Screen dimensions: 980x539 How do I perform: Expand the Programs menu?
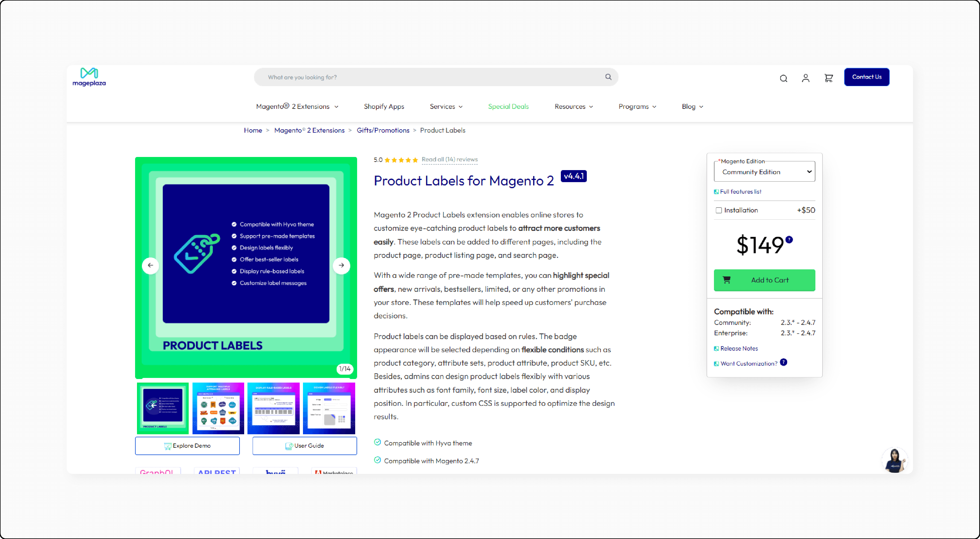(637, 106)
